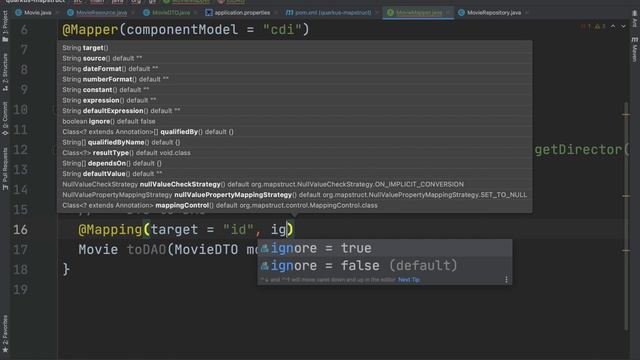This screenshot has height=360, width=640.
Task: Click the editor error count indicator
Action: pyautogui.click(x=586, y=27)
